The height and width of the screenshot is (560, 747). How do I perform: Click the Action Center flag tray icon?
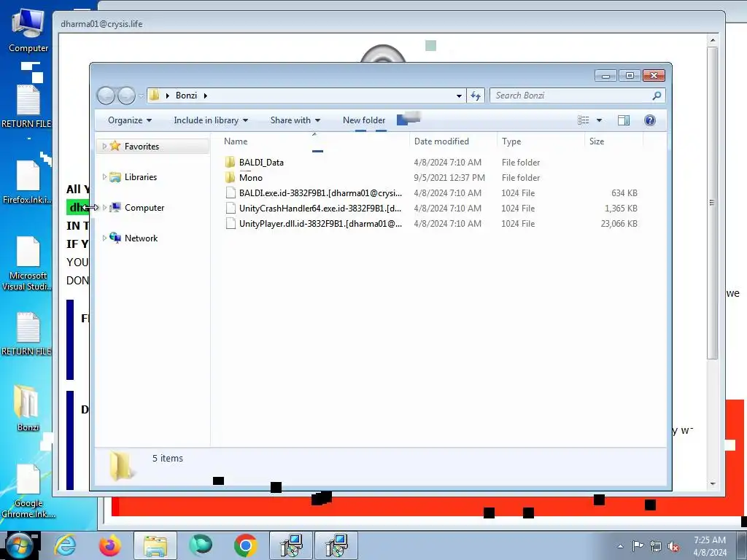click(638, 546)
